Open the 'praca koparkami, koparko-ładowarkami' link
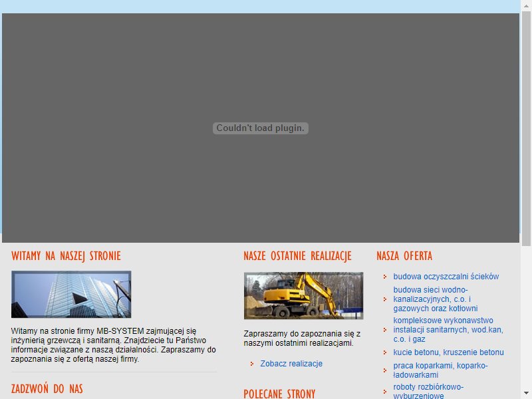 pyautogui.click(x=440, y=370)
